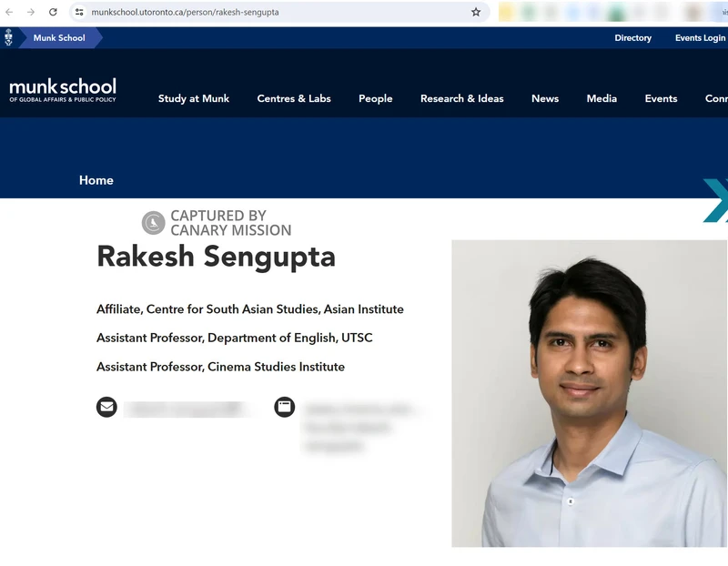Open the Directory link
This screenshot has width=728, height=566.
[632, 38]
